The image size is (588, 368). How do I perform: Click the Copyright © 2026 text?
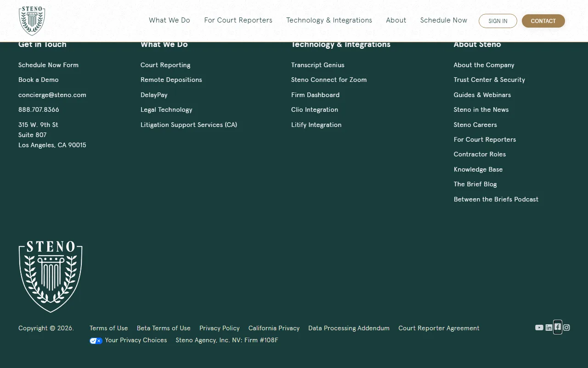click(46, 328)
